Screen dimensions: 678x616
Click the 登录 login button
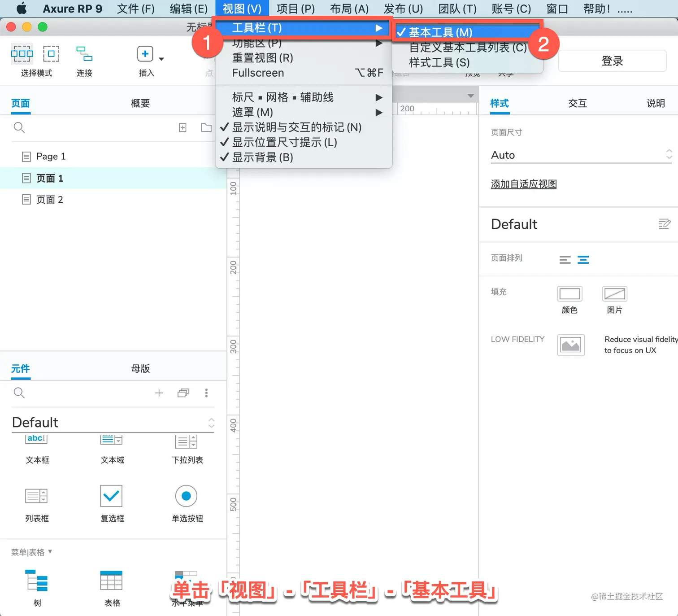[x=612, y=61]
